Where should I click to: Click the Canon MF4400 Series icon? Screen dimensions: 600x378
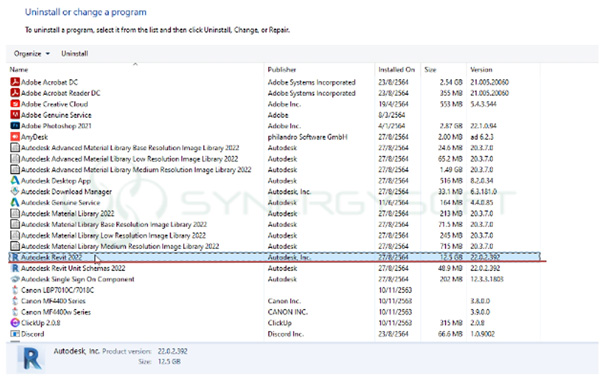pyautogui.click(x=15, y=301)
